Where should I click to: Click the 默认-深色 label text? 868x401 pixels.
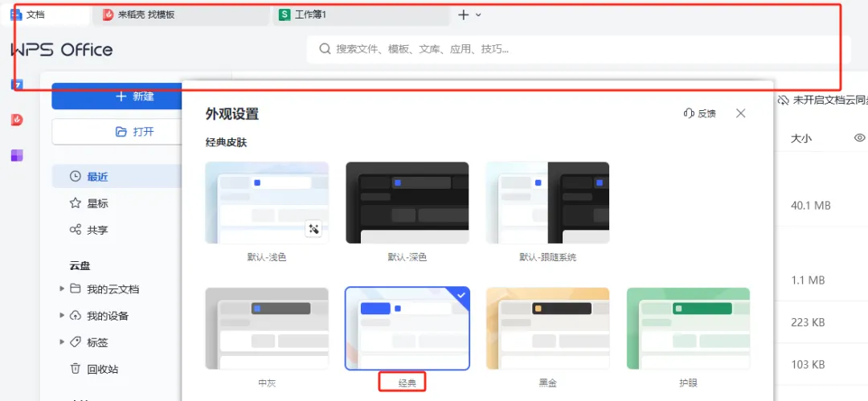click(x=407, y=257)
